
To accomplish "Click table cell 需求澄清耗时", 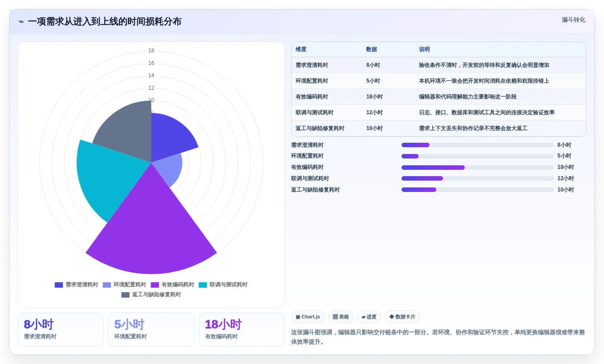I will (x=312, y=65).
